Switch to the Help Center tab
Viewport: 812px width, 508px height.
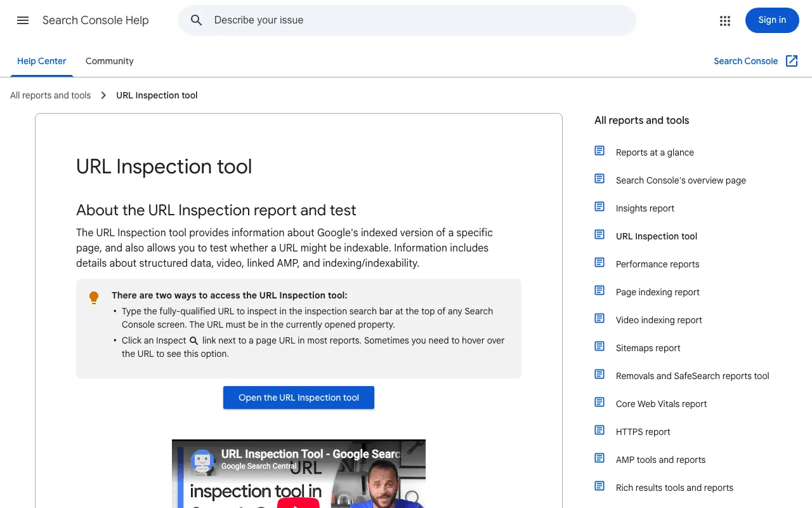(41, 61)
